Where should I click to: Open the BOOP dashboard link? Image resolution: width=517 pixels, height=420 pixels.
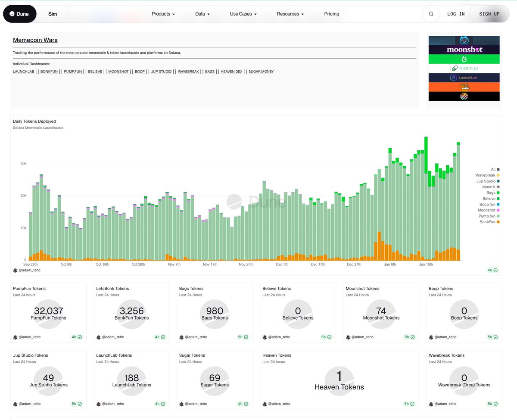click(x=140, y=72)
